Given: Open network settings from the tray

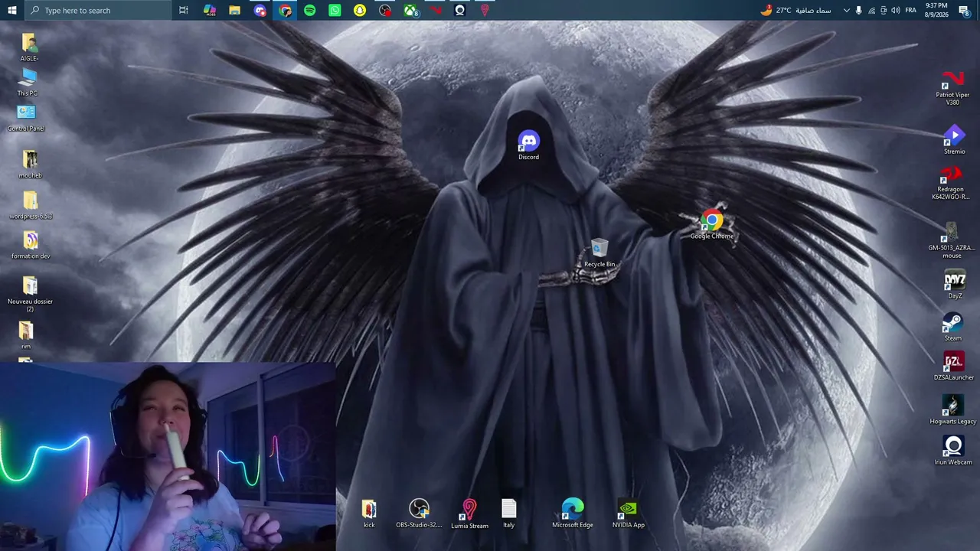Looking at the screenshot, I should click(871, 10).
